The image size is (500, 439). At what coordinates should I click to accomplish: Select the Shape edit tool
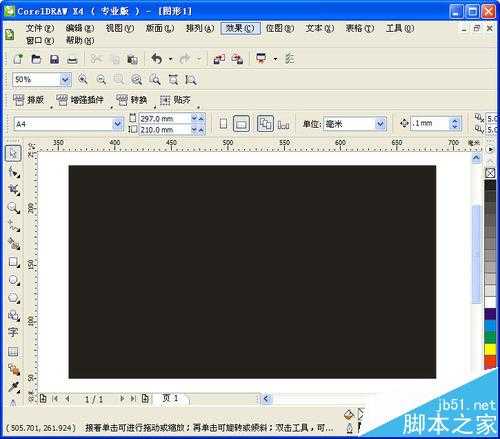(14, 172)
